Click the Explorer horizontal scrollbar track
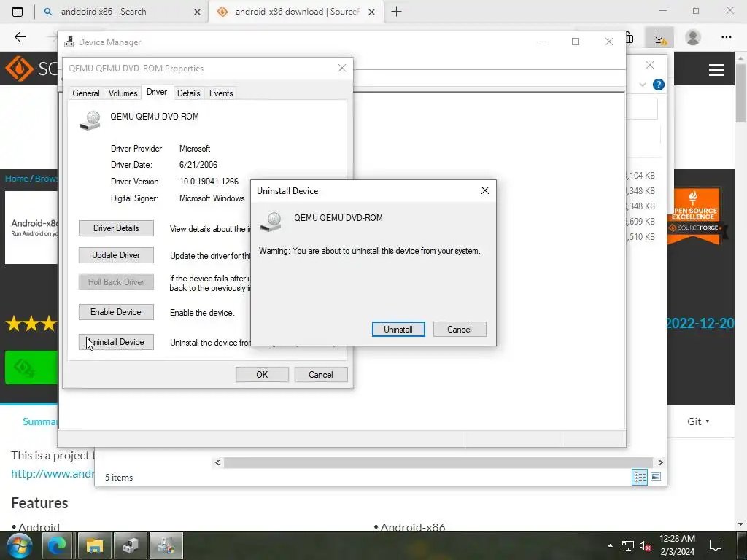 point(438,462)
